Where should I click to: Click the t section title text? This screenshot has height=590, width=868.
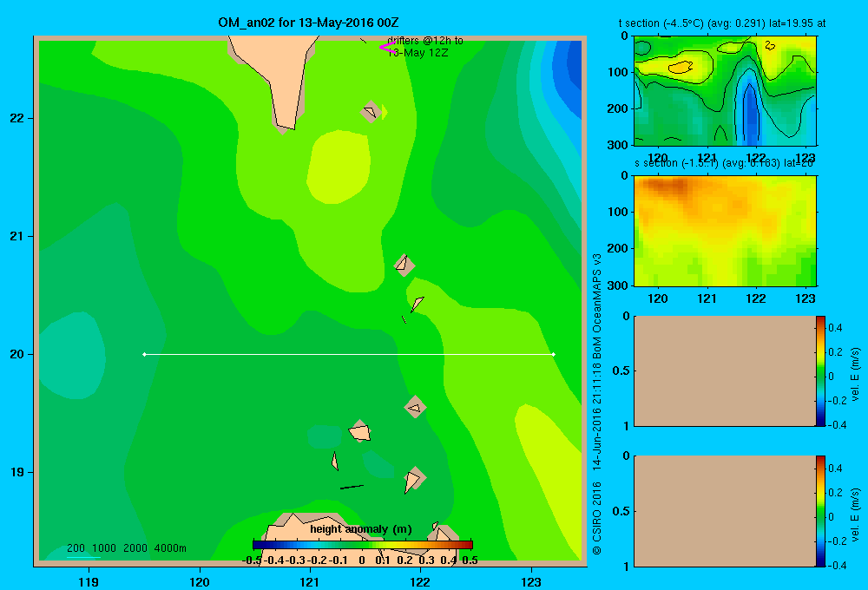pos(722,23)
